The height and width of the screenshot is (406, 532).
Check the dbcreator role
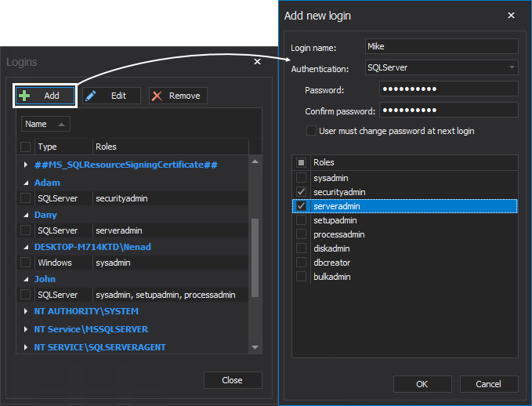pos(301,263)
